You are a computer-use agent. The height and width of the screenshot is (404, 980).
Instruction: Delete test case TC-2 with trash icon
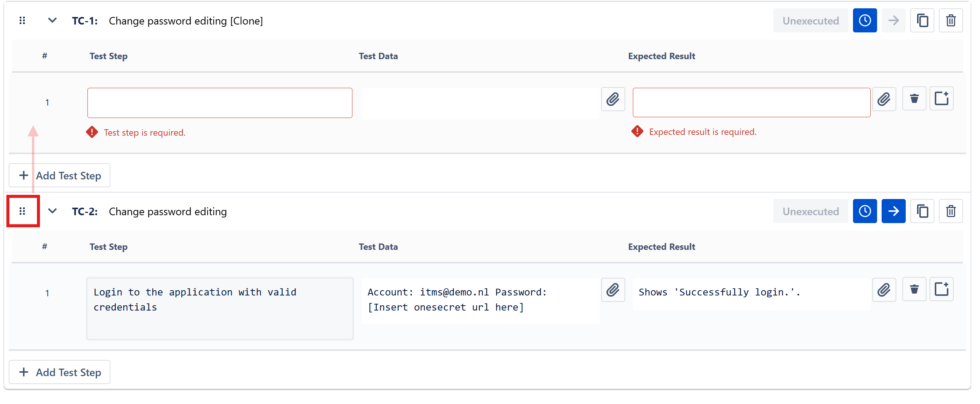click(950, 211)
